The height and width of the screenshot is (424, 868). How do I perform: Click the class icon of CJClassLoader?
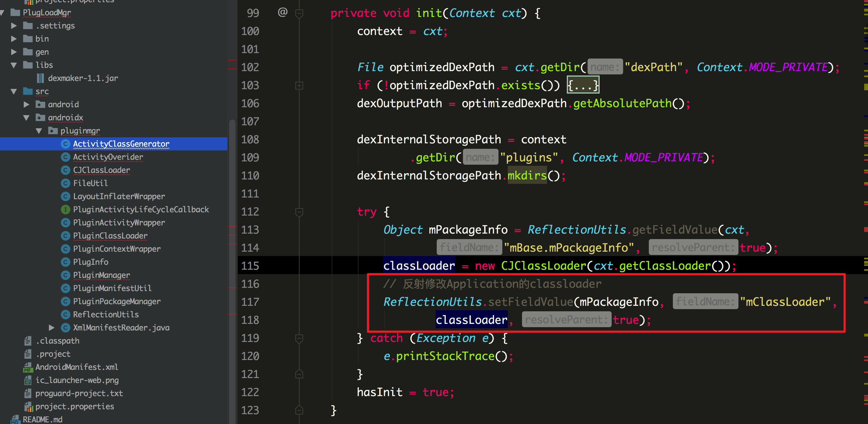(65, 170)
